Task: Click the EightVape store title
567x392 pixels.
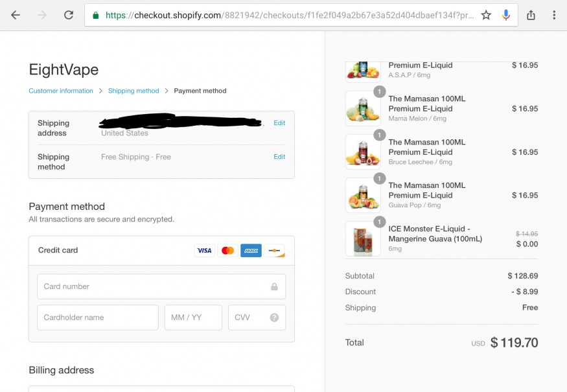Action: click(x=64, y=69)
